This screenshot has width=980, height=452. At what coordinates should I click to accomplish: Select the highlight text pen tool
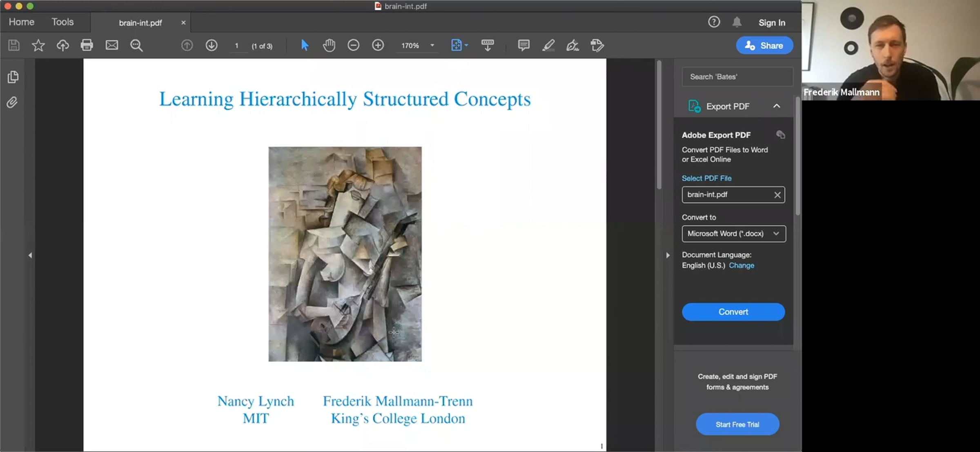tap(548, 45)
